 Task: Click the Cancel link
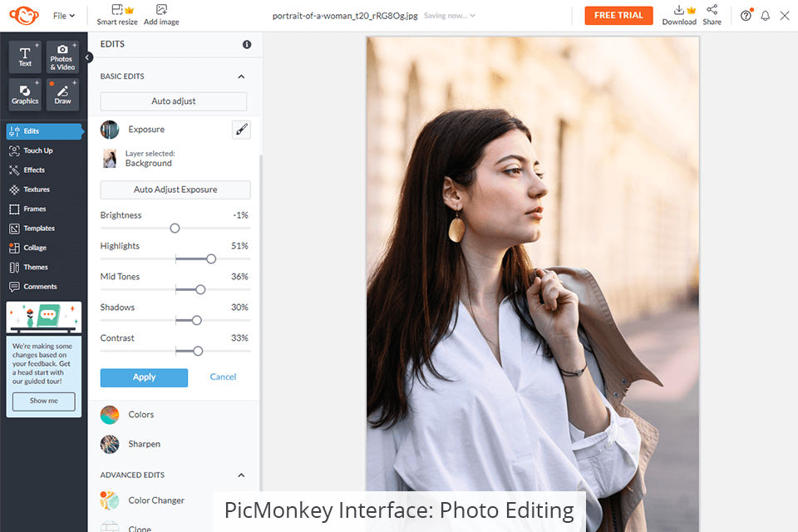pyautogui.click(x=223, y=377)
